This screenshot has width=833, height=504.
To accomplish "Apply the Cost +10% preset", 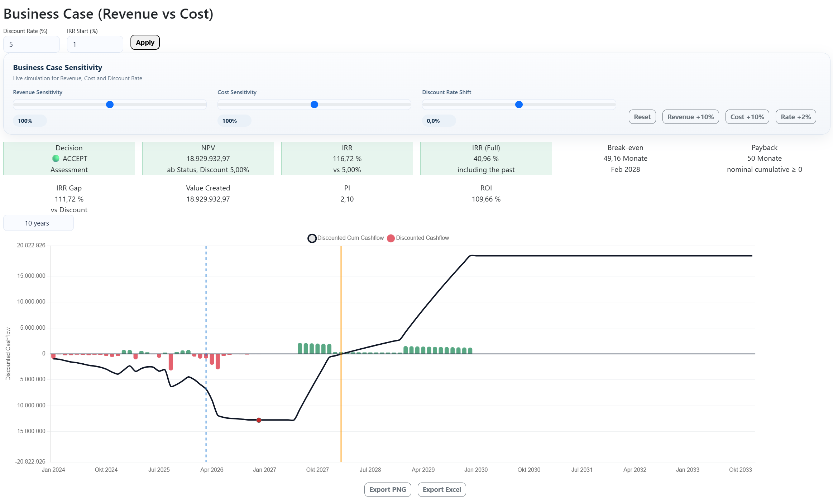I will pyautogui.click(x=747, y=117).
